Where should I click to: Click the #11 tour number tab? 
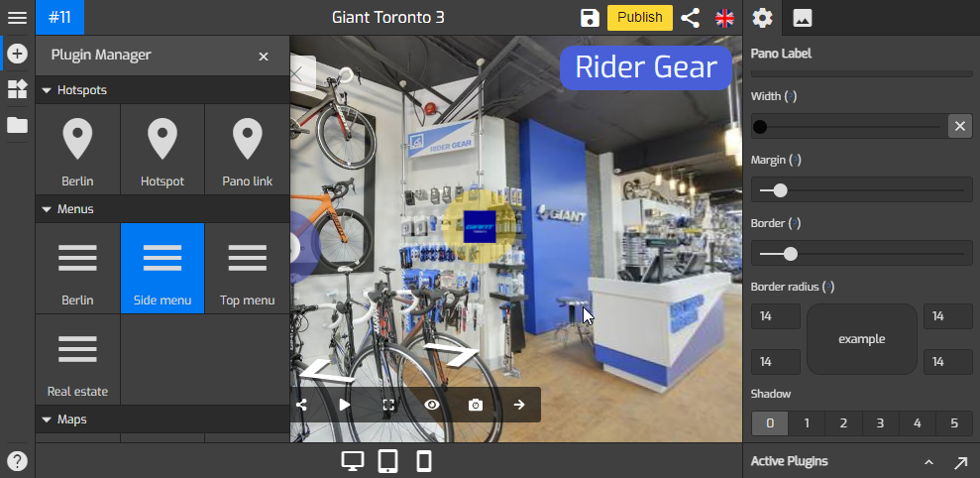[x=60, y=18]
